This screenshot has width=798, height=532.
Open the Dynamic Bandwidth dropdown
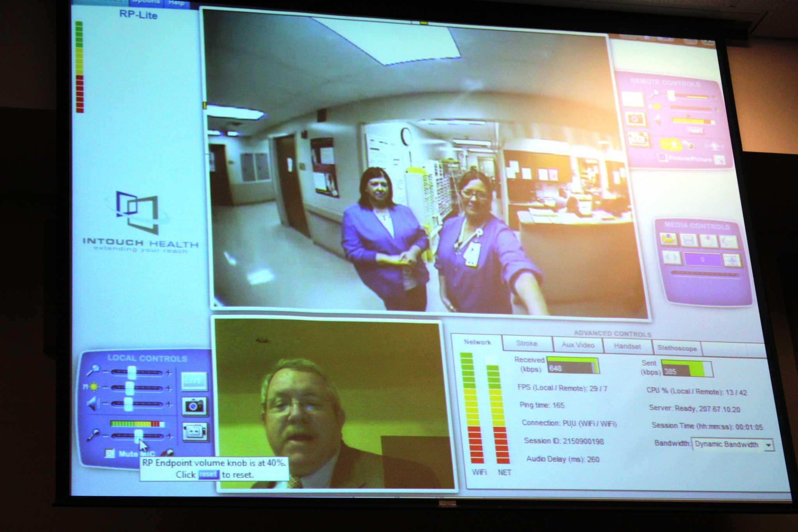coord(768,445)
